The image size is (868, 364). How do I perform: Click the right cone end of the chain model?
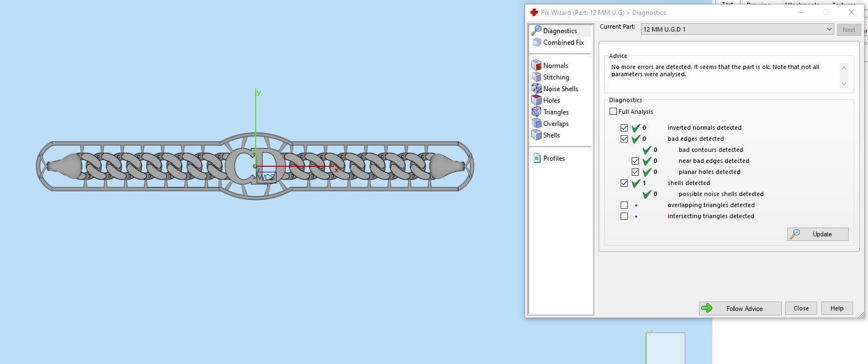(446, 166)
